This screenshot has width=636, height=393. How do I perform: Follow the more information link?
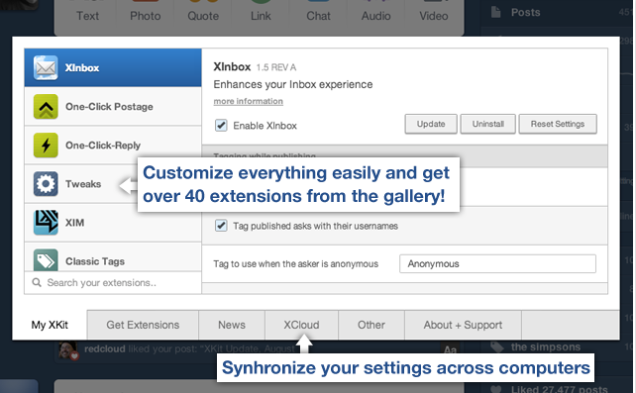(248, 101)
